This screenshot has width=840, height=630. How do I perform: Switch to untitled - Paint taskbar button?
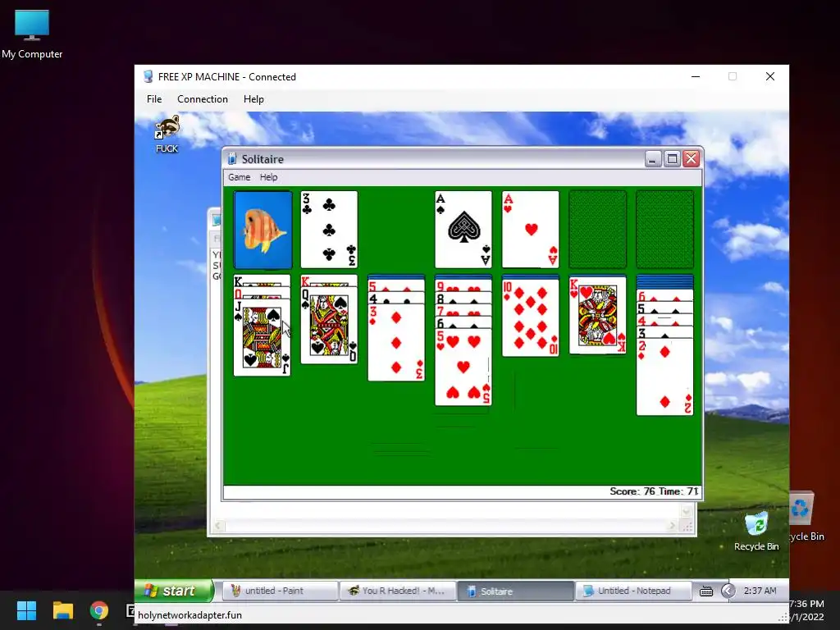[279, 591]
